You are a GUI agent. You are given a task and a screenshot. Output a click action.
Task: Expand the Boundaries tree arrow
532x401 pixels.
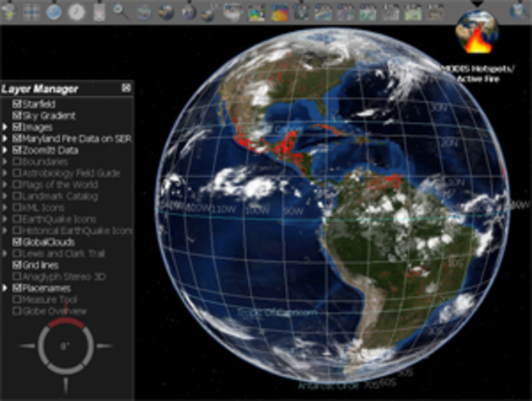click(5, 161)
